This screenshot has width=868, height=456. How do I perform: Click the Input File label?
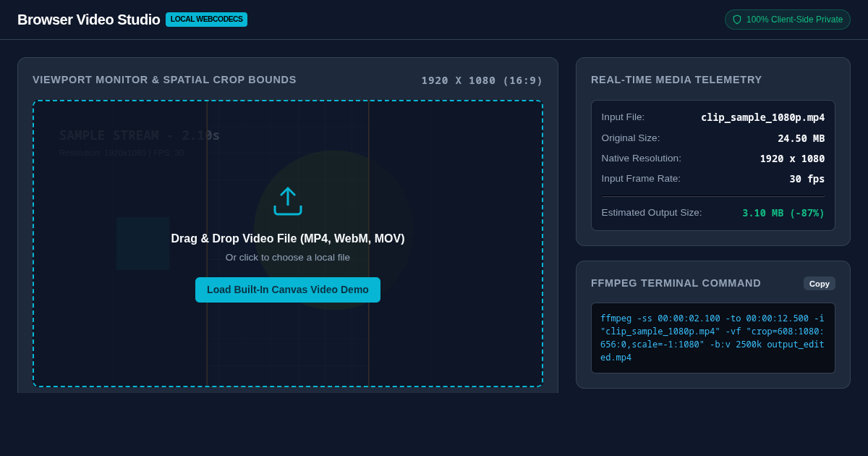coord(623,117)
